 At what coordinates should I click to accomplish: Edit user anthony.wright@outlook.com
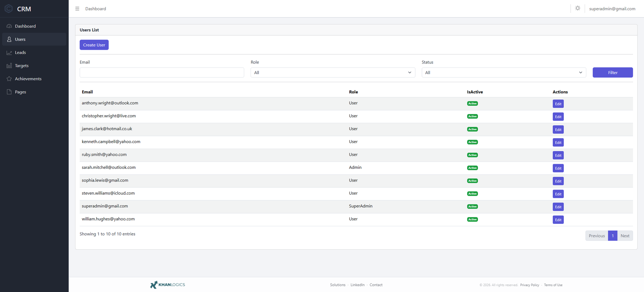pos(558,104)
